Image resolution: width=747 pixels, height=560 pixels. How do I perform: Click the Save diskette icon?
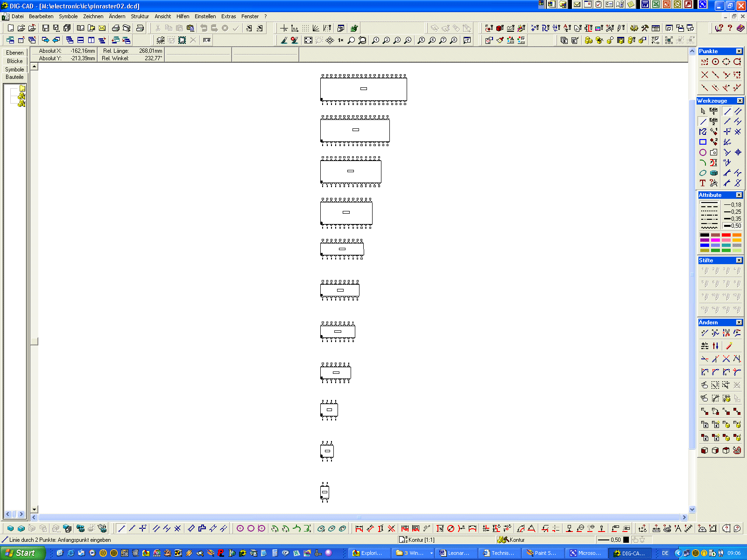pyautogui.click(x=46, y=28)
